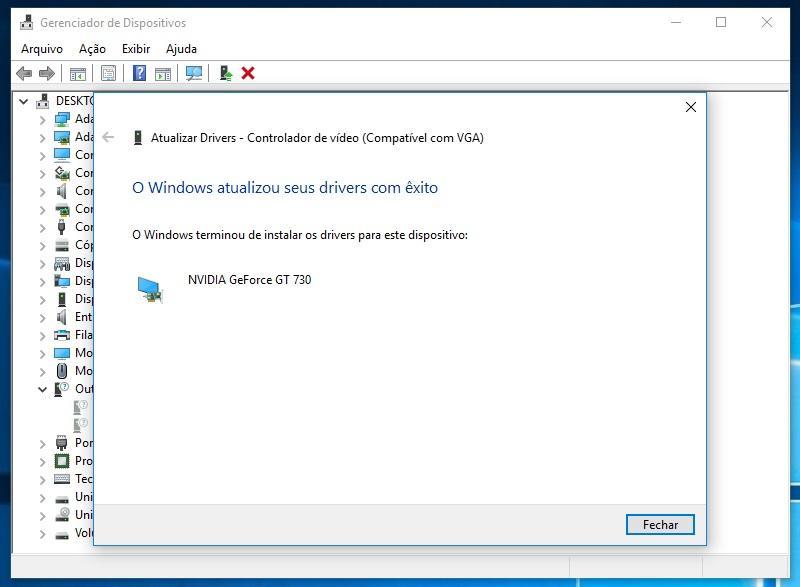
Task: Expand the Cóp category chevron
Action: pyautogui.click(x=42, y=246)
